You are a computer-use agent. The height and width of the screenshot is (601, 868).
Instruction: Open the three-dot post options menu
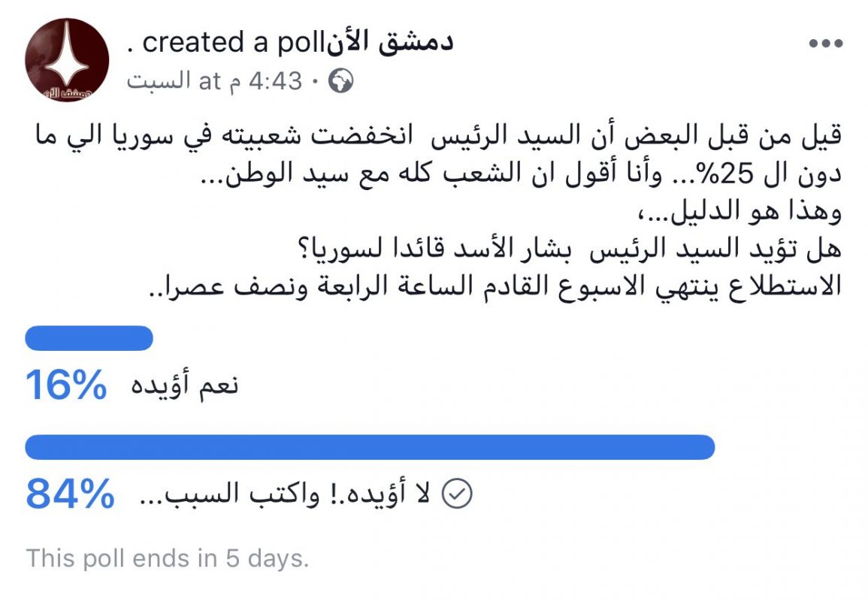[x=825, y=43]
